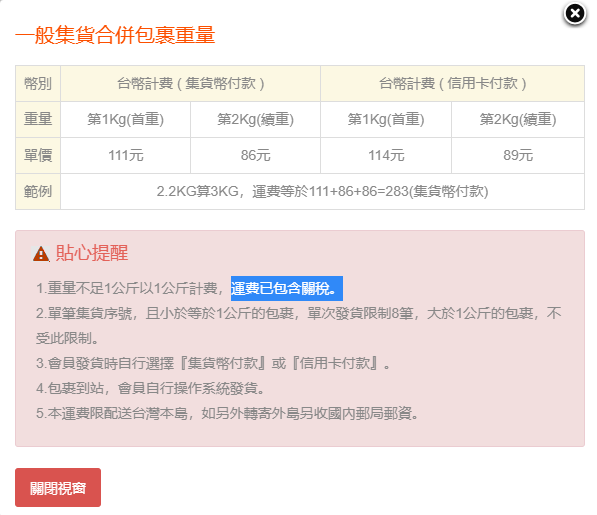
Task: Click 第1Kg(首重) under 集貨幣付款
Action: 126,120
